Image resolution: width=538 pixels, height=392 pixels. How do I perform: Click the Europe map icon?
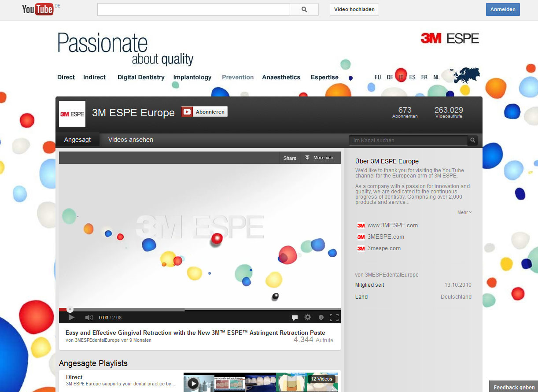(x=467, y=75)
